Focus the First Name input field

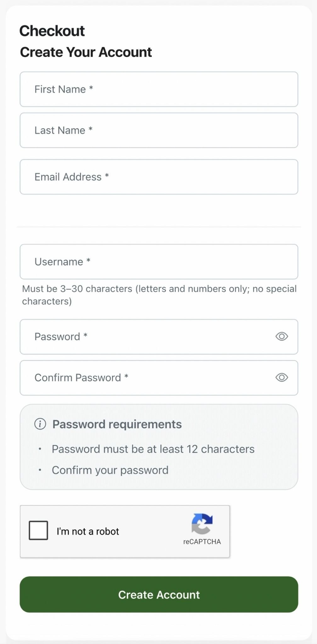point(159,89)
